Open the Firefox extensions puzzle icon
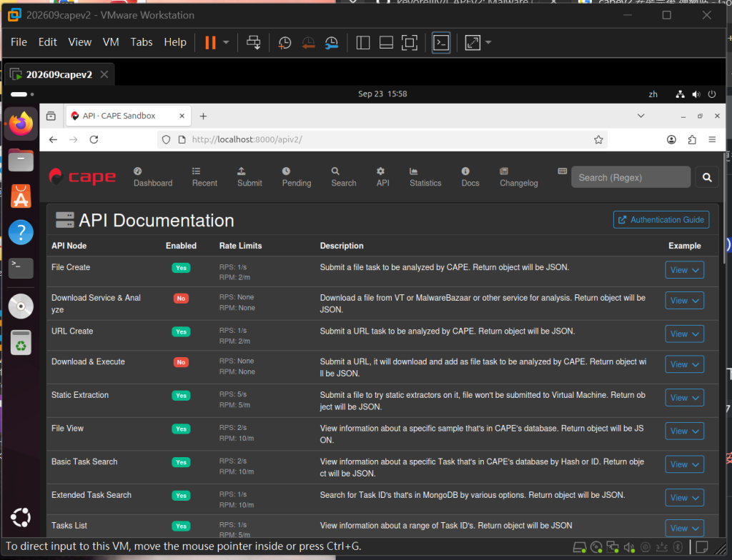The image size is (732, 560). coord(692,139)
